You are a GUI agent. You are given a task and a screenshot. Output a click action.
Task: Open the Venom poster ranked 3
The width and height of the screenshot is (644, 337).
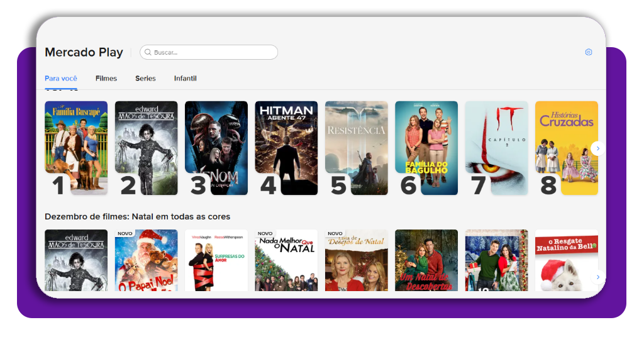(216, 148)
